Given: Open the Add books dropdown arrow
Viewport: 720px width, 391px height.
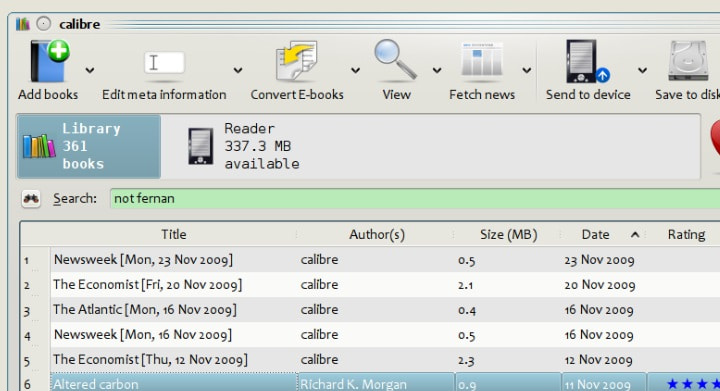Looking at the screenshot, I should coord(90,70).
